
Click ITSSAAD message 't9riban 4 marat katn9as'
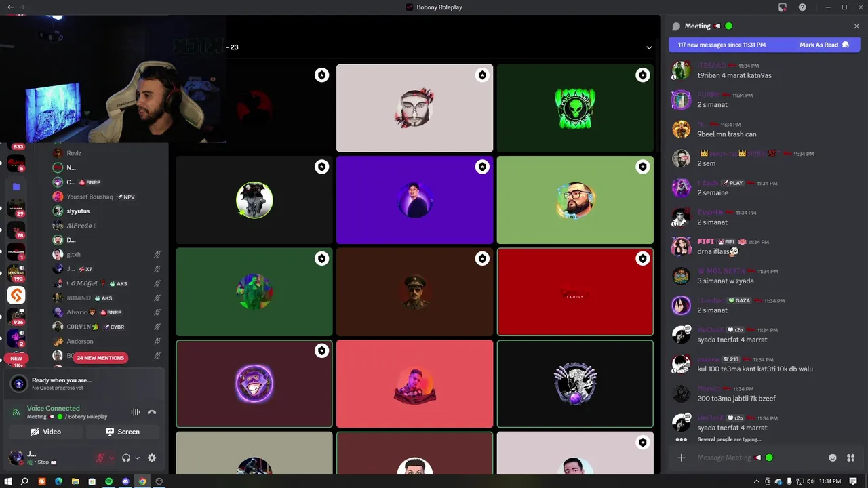pyautogui.click(x=734, y=75)
